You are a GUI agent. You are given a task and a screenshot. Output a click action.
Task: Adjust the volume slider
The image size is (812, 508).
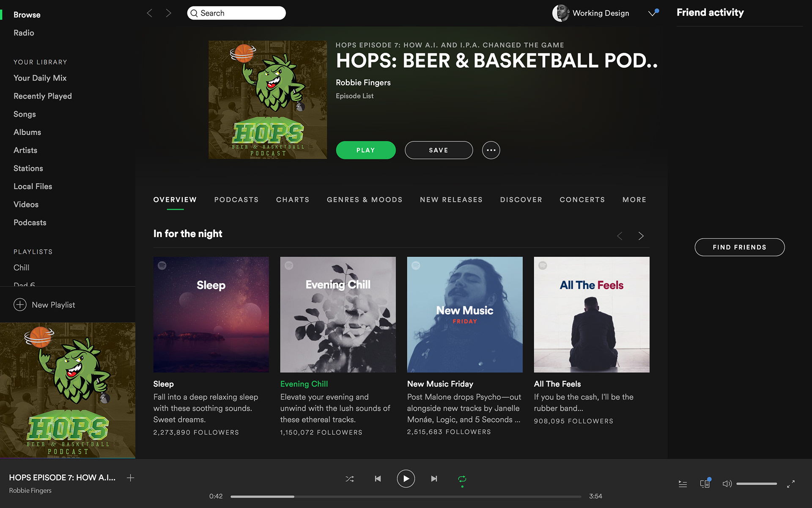pyautogui.click(x=756, y=483)
